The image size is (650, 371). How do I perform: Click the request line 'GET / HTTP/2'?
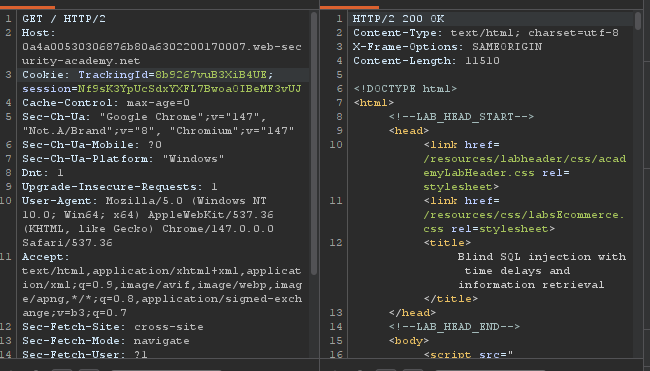click(x=64, y=19)
